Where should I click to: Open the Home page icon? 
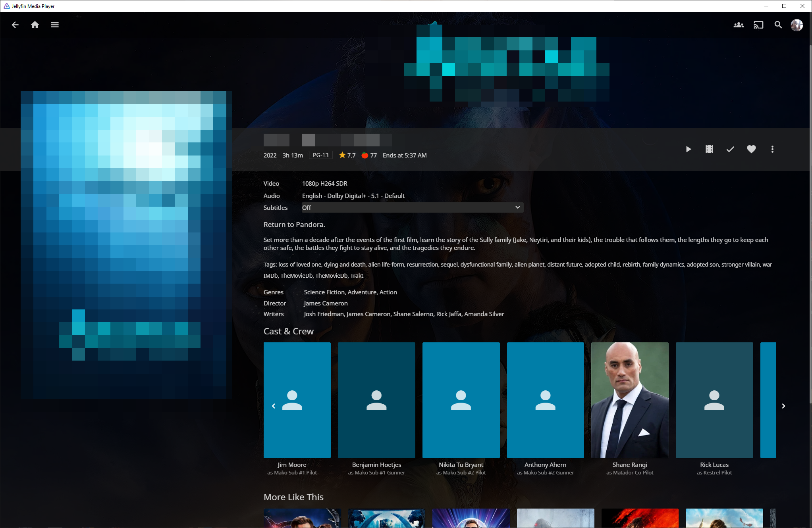(x=35, y=25)
